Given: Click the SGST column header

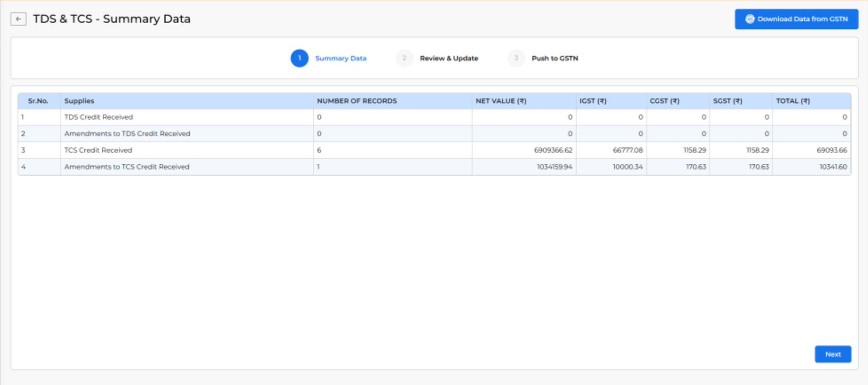Looking at the screenshot, I should 741,101.
